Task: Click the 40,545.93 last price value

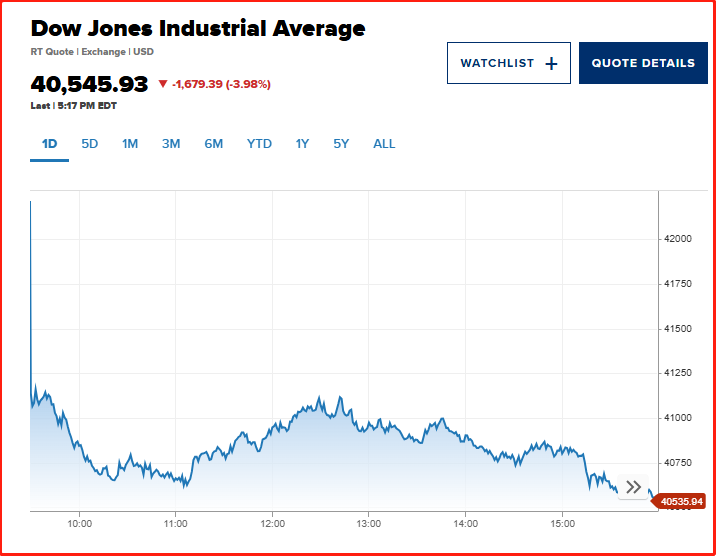Action: (89, 84)
